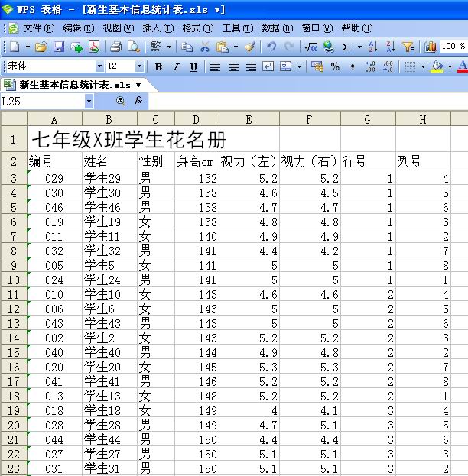Screen dimensions: 468x476
Task: Open the font size dropdown
Action: click(x=139, y=67)
